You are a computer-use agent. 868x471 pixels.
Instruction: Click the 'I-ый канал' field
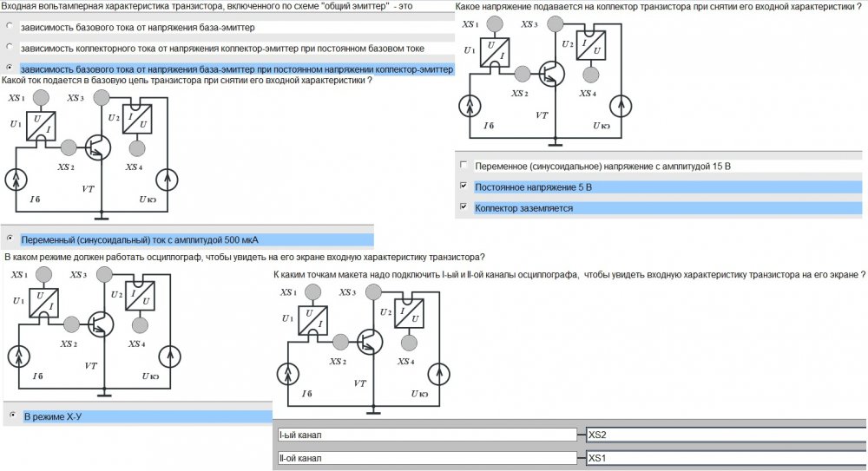[x=427, y=435]
